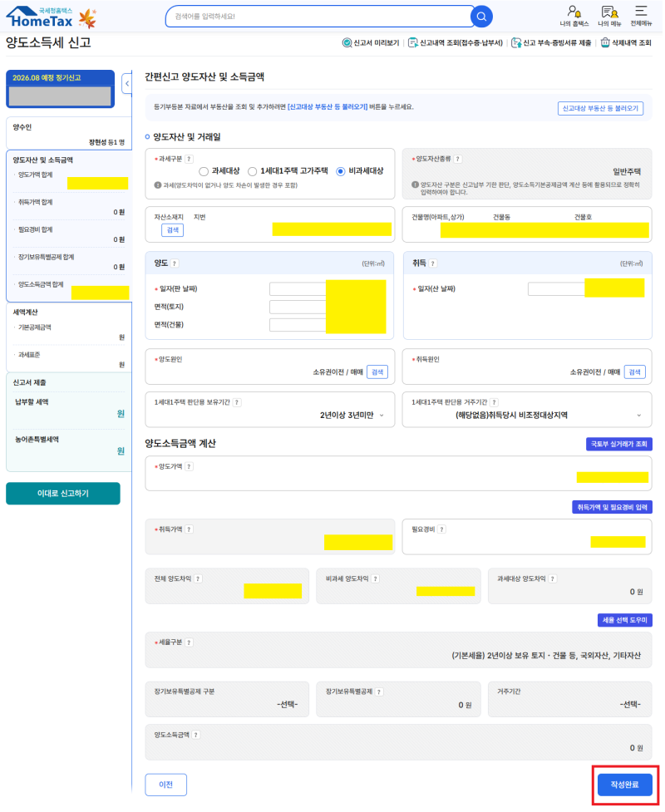This screenshot has width=665, height=812.
Task: Open 신고내역 조회(접수증·납부서) menu item
Action: pos(456,43)
